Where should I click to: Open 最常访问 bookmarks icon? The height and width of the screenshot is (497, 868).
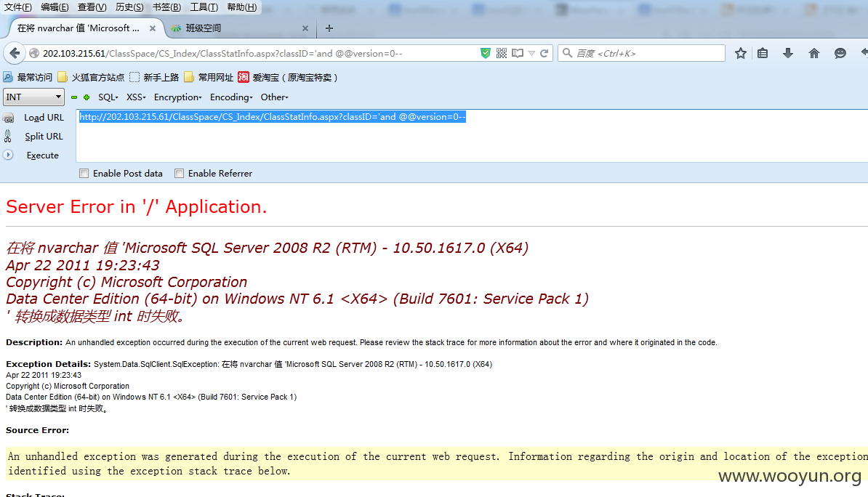pos(8,77)
